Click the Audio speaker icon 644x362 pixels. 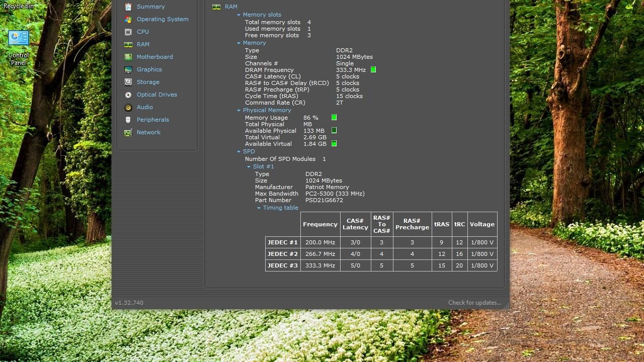coord(128,107)
